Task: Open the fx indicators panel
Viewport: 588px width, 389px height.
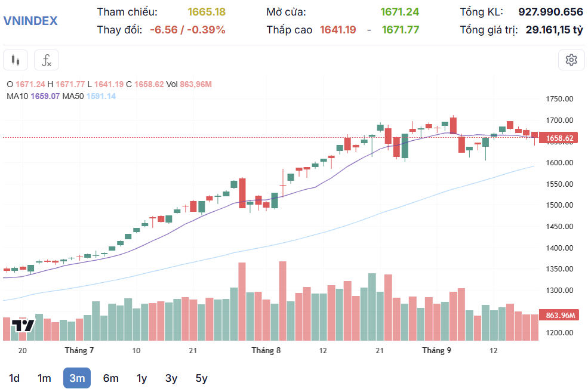Action: pos(46,60)
